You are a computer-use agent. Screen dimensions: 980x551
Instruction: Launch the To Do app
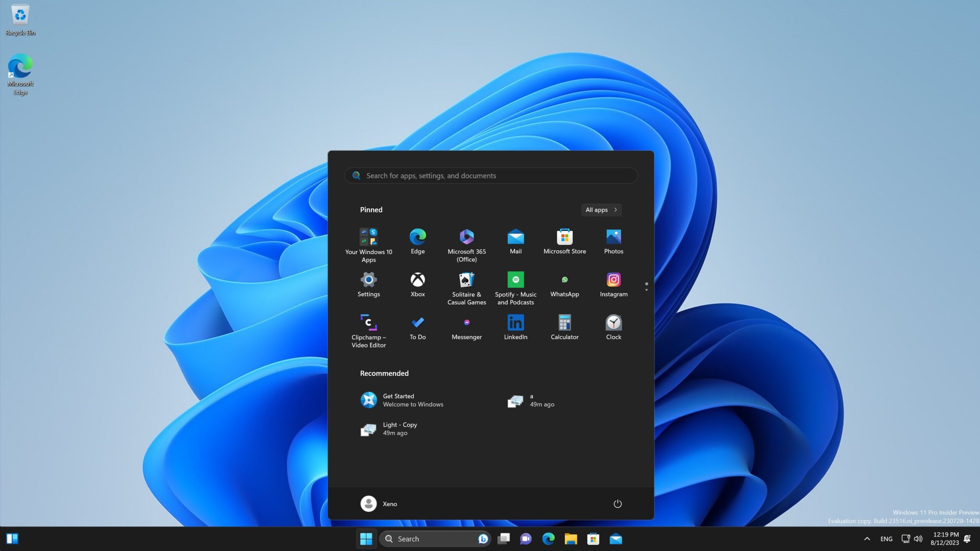point(418,327)
